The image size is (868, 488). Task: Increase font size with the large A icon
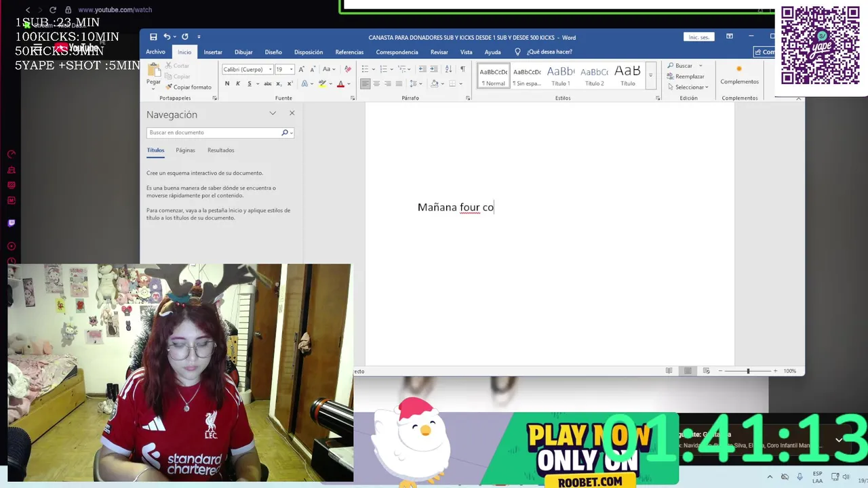[x=302, y=69]
